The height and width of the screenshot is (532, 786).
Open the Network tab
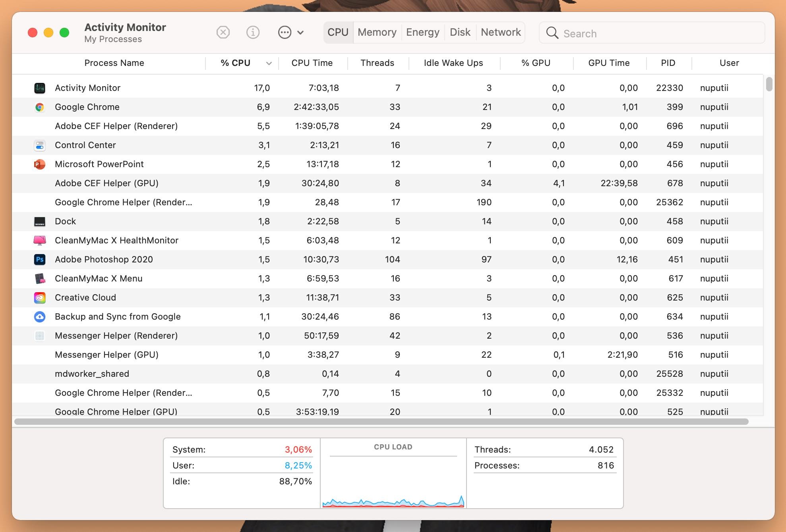point(501,32)
